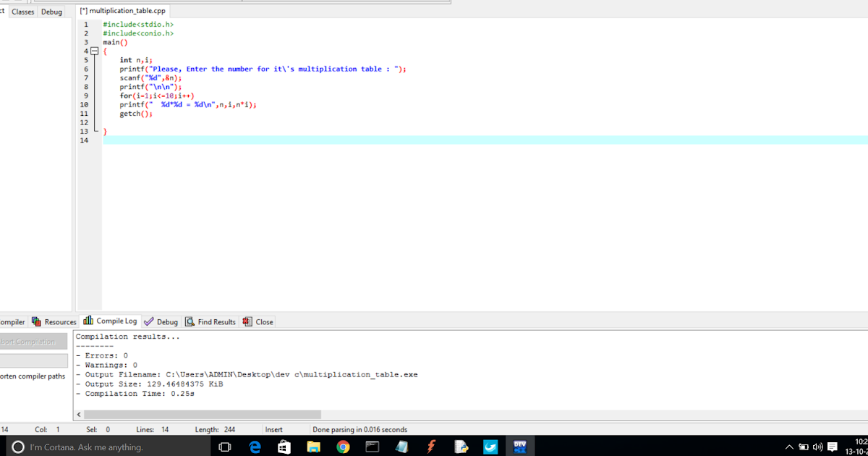
Task: Open Task View from the taskbar
Action: click(x=224, y=447)
